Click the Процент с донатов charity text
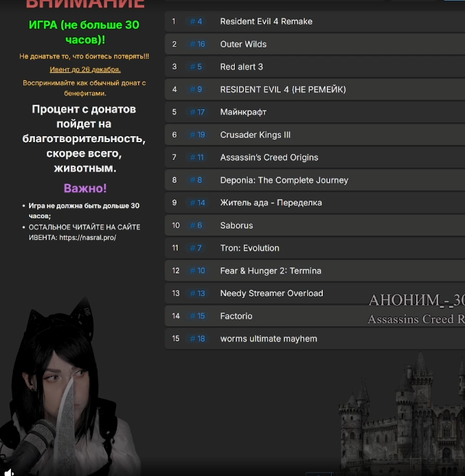The image size is (465, 476). [84, 139]
